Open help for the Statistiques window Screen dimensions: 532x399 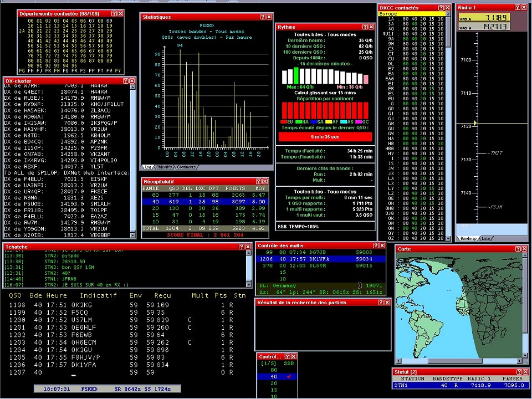pos(264,17)
